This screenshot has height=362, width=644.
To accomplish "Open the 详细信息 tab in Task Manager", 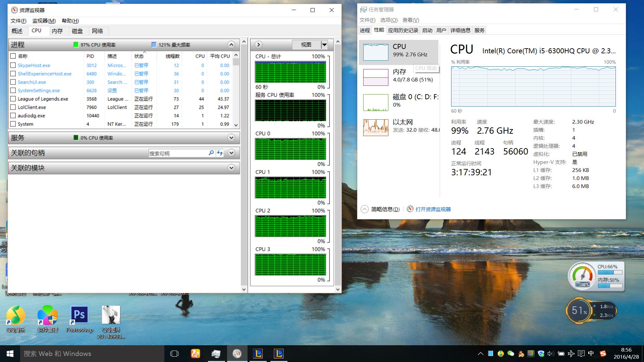I will [460, 30].
